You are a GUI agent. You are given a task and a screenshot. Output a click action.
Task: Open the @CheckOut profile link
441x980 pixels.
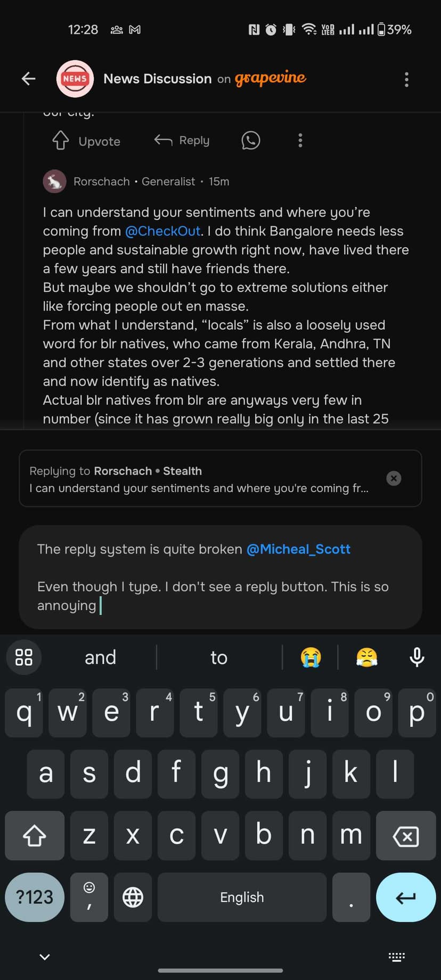coord(162,231)
